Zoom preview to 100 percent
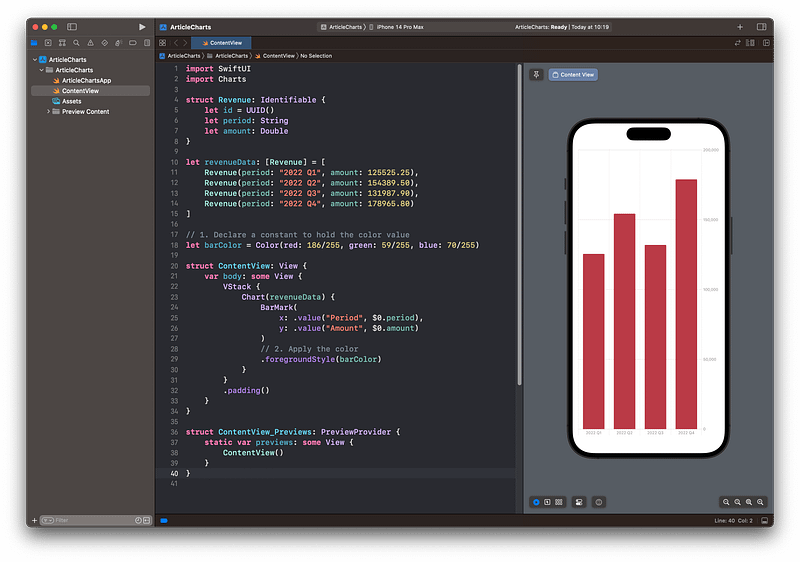This screenshot has height=562, width=800. [x=737, y=502]
